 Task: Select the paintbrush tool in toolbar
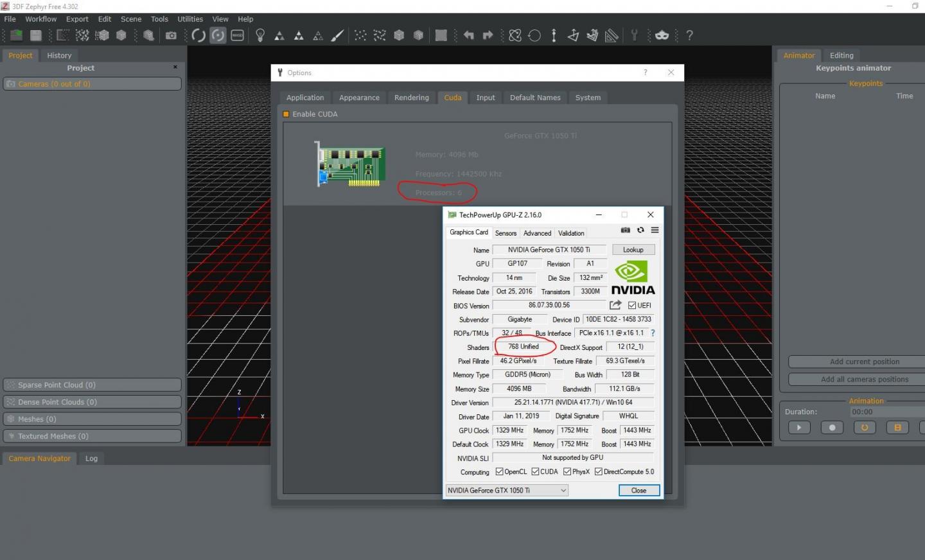337,35
